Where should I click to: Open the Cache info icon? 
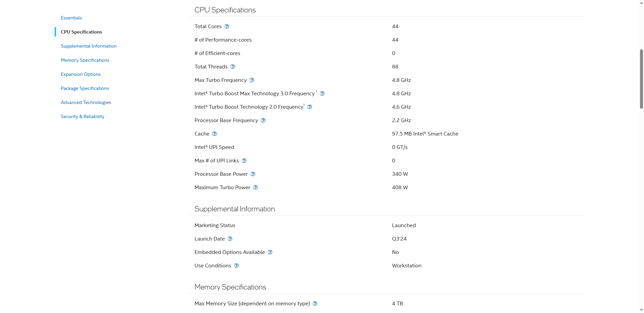click(215, 134)
